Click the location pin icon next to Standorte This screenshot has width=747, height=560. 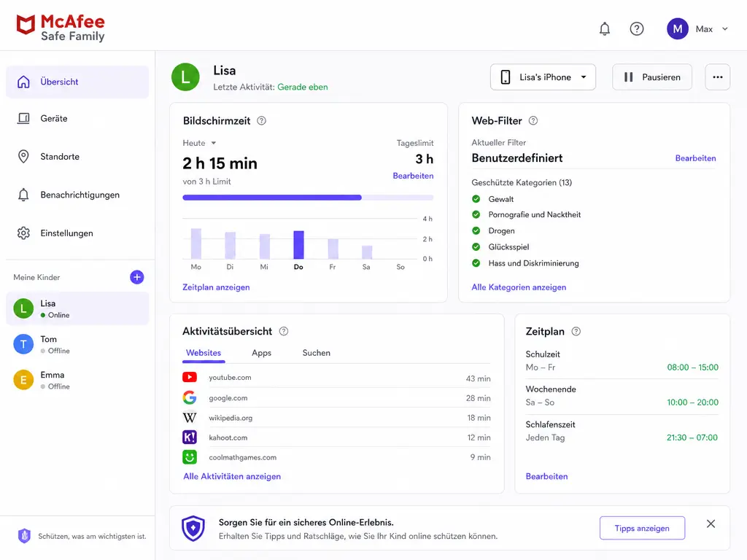click(x=23, y=157)
